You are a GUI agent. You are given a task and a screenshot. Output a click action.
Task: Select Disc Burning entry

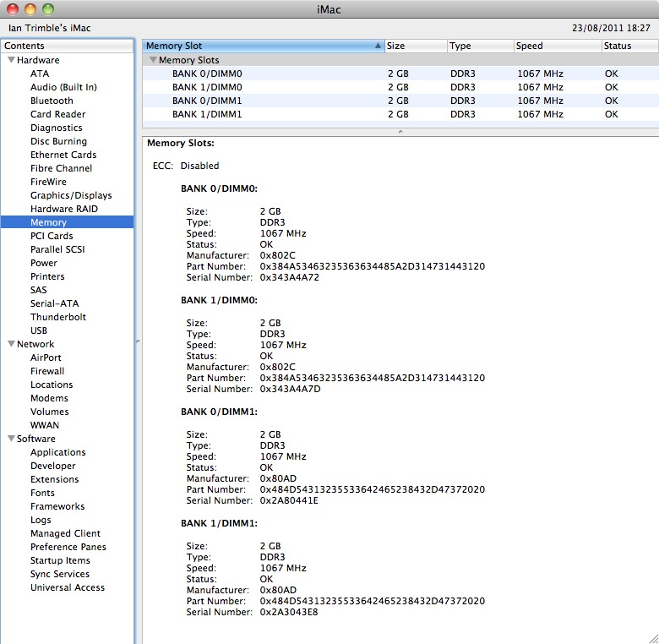pos(58,141)
